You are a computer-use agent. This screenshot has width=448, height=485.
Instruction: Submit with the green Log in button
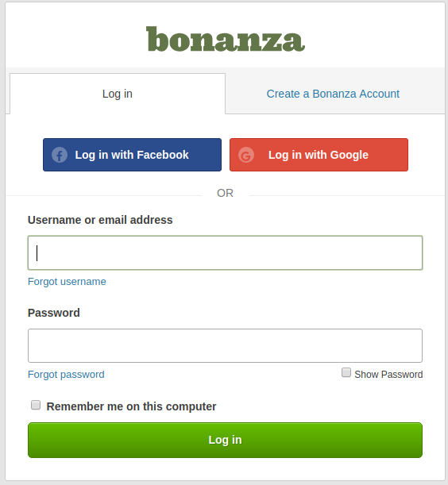point(225,440)
